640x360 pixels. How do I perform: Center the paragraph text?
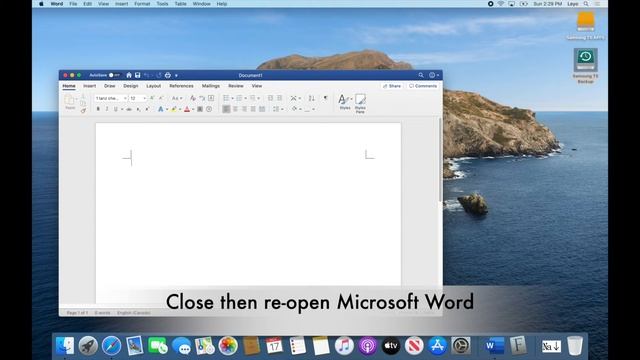[235, 109]
